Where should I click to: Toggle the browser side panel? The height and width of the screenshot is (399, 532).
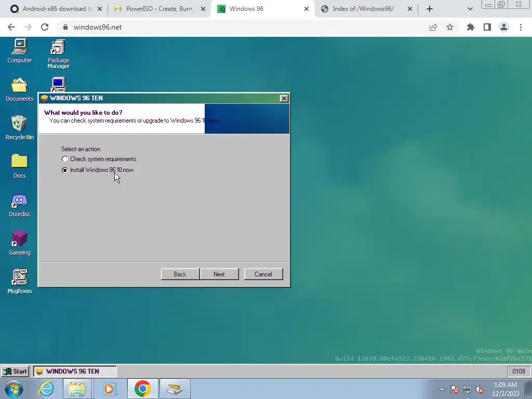click(487, 27)
